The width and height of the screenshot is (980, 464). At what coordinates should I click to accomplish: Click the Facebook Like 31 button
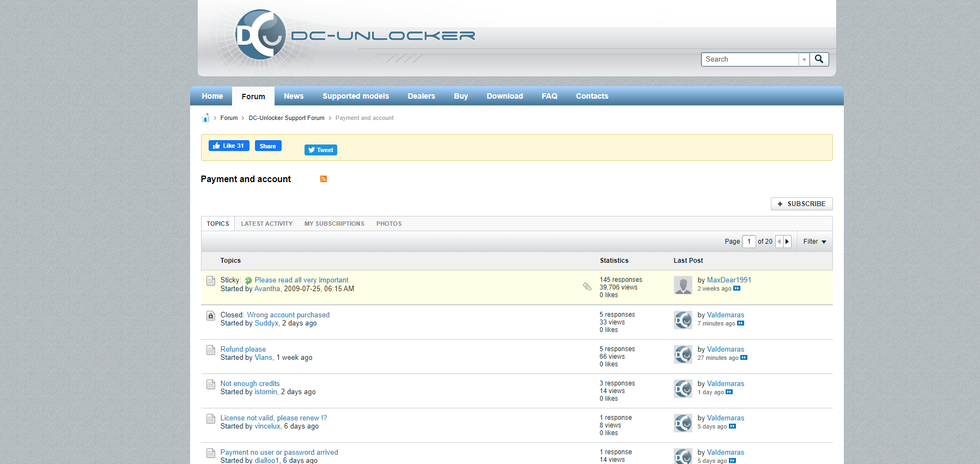(229, 146)
